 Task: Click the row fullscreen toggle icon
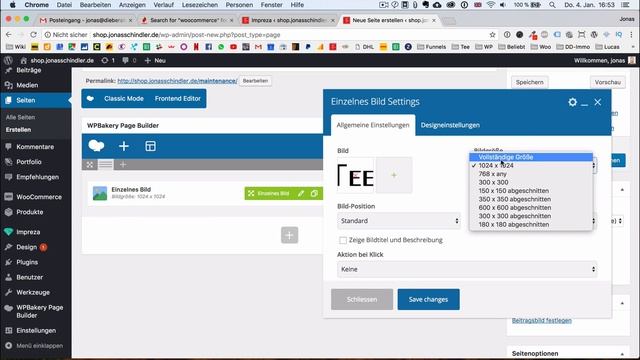tap(90, 164)
